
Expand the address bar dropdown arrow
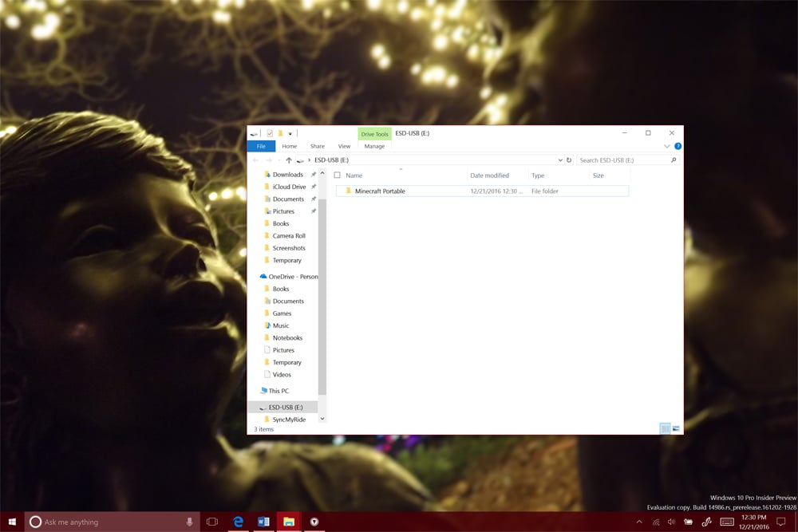(x=559, y=160)
